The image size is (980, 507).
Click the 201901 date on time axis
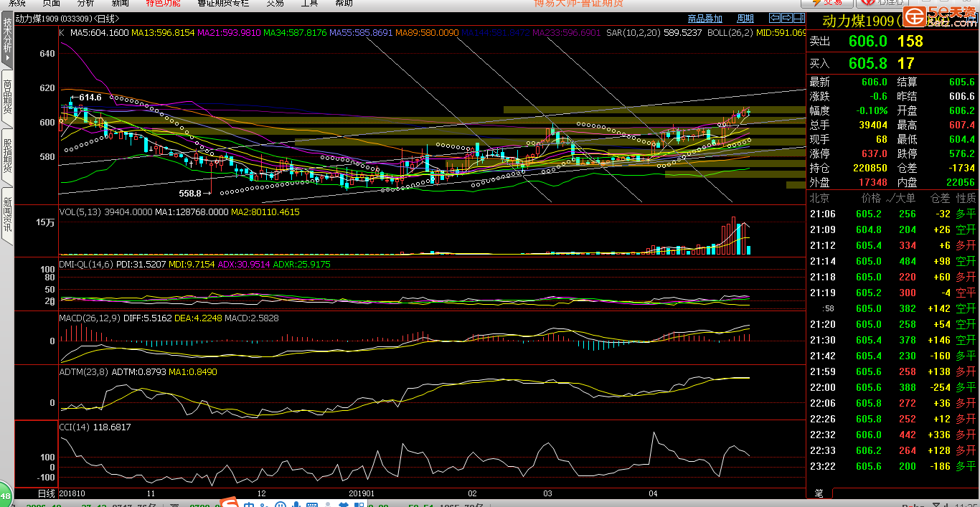(362, 493)
